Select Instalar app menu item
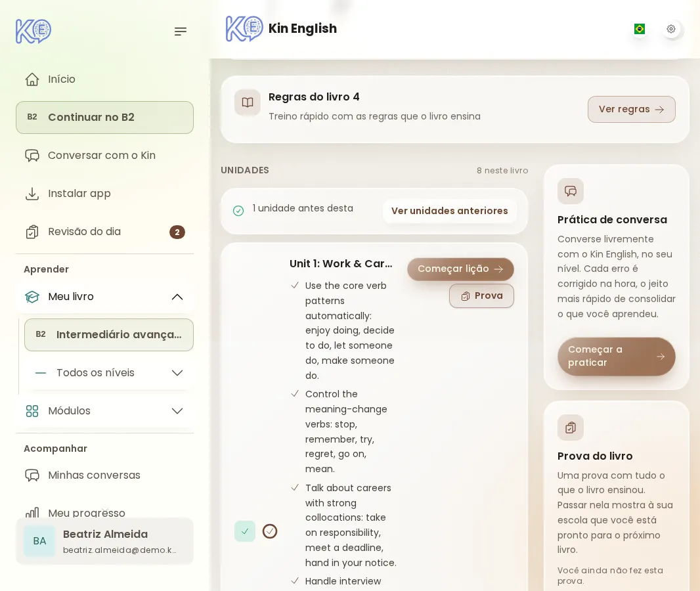The image size is (700, 591). 104,193
